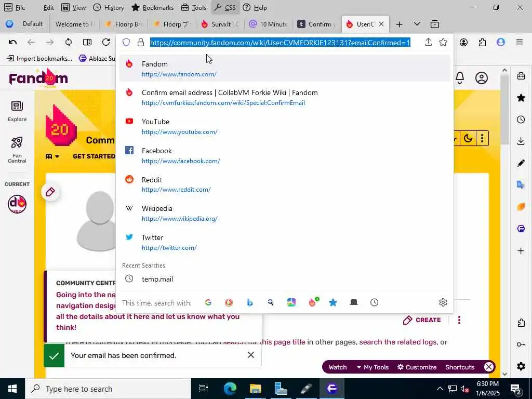
Task: Click the Watch button in bottom toolbar
Action: [338, 367]
